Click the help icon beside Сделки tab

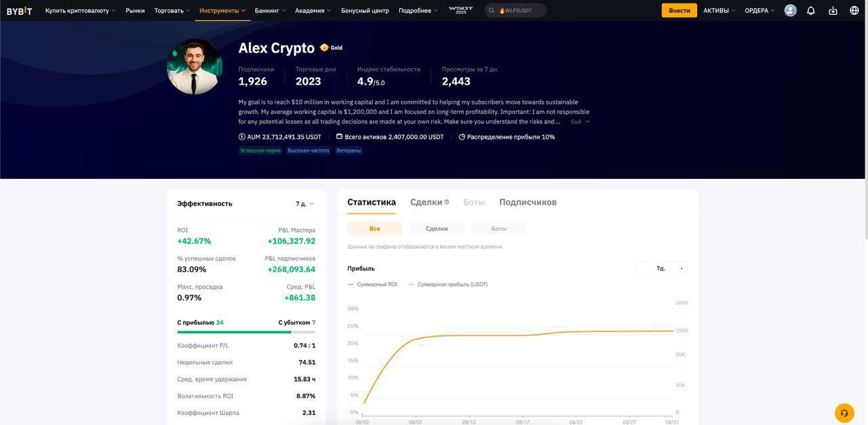pyautogui.click(x=447, y=202)
